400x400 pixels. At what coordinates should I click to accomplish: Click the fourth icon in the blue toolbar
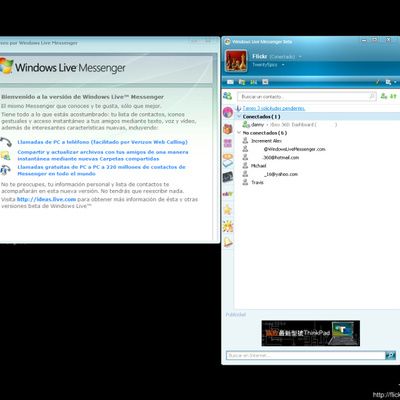[x=265, y=82]
